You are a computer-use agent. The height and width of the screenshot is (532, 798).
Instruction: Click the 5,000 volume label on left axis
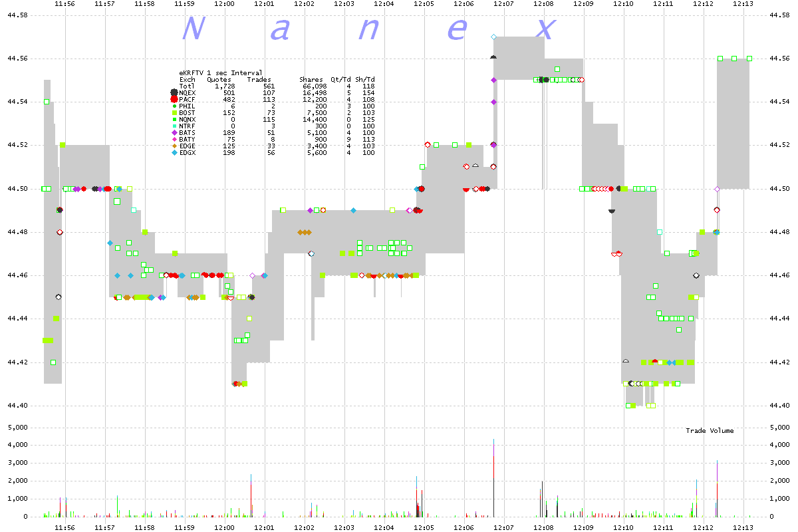tap(17, 427)
